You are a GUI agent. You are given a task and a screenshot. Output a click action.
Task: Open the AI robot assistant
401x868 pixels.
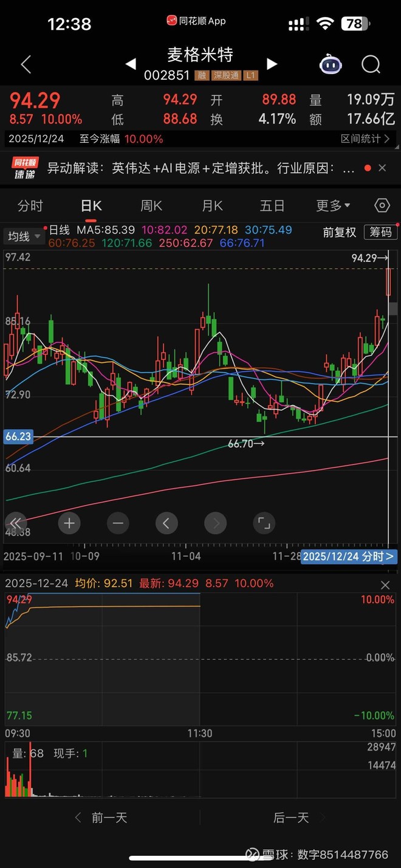click(330, 64)
